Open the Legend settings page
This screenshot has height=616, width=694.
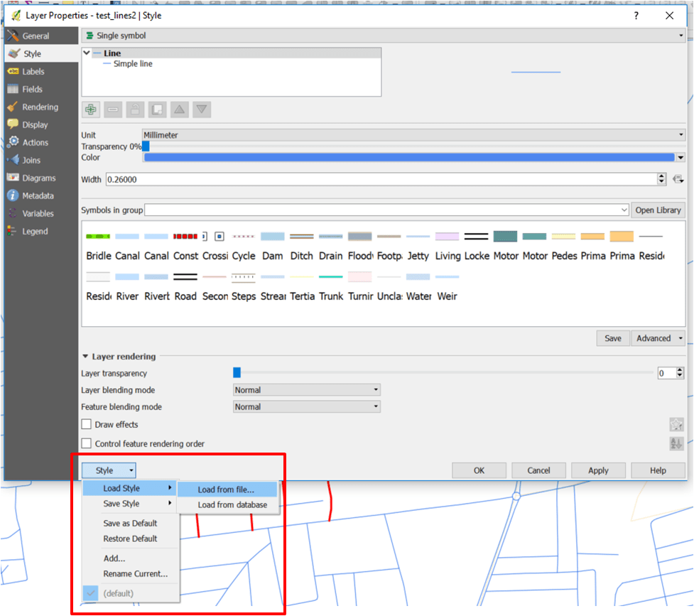(40, 231)
